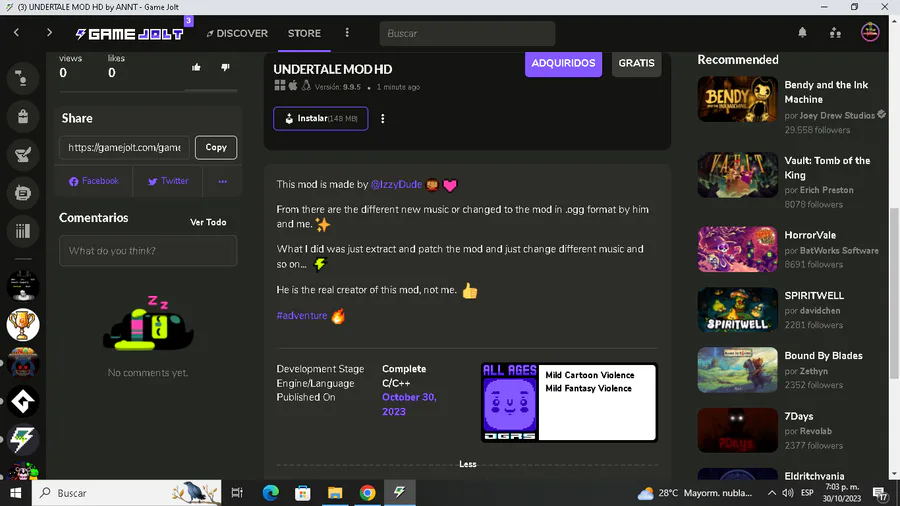This screenshot has width=900, height=506.
Task: Open the weather widget showing 28°C
Action: tap(695, 493)
